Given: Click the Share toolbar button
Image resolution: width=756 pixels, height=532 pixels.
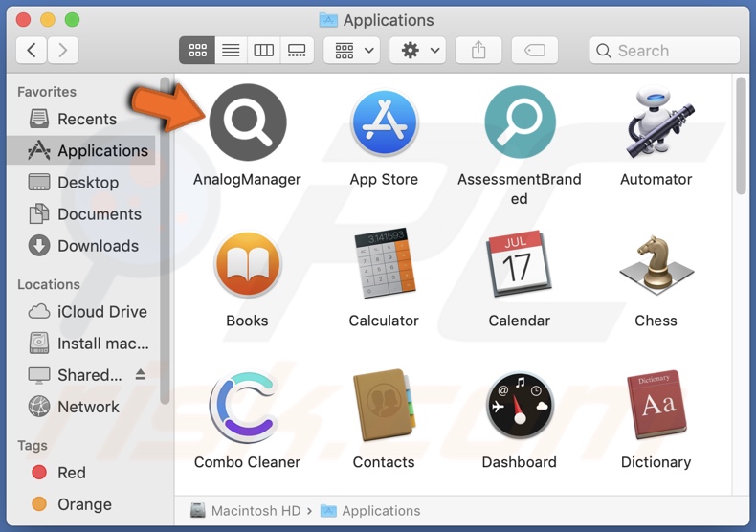Looking at the screenshot, I should pos(478,50).
